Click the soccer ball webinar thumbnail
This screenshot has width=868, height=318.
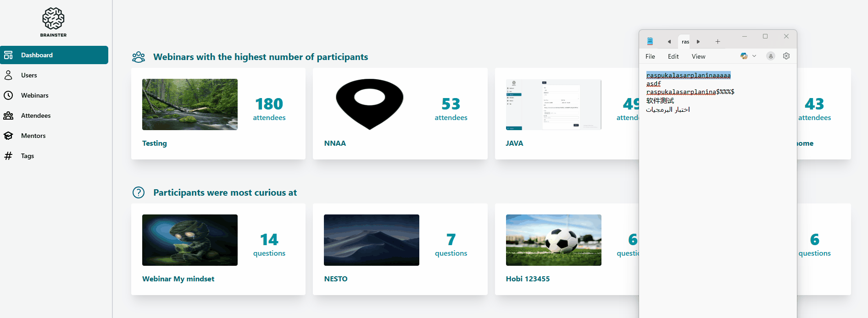coord(553,240)
